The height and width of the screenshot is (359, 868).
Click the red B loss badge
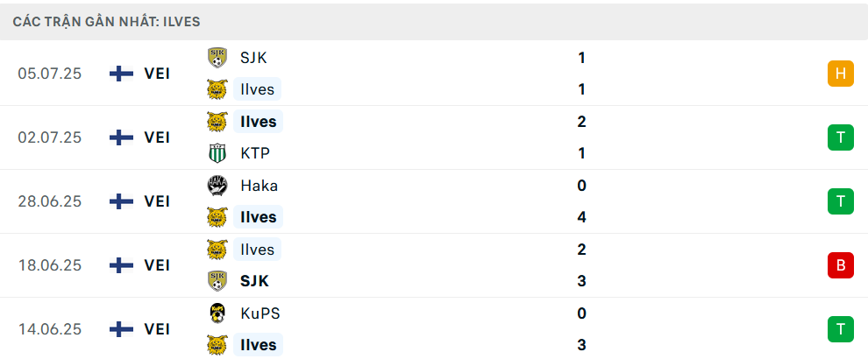(840, 265)
